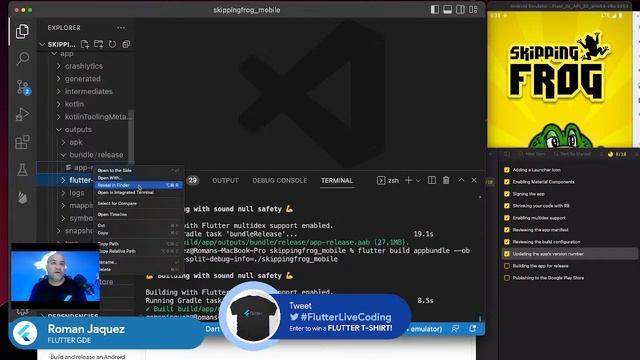Choose 'Select for Compare' menu item
Viewport: 640px width, 360px height.
tap(139, 203)
